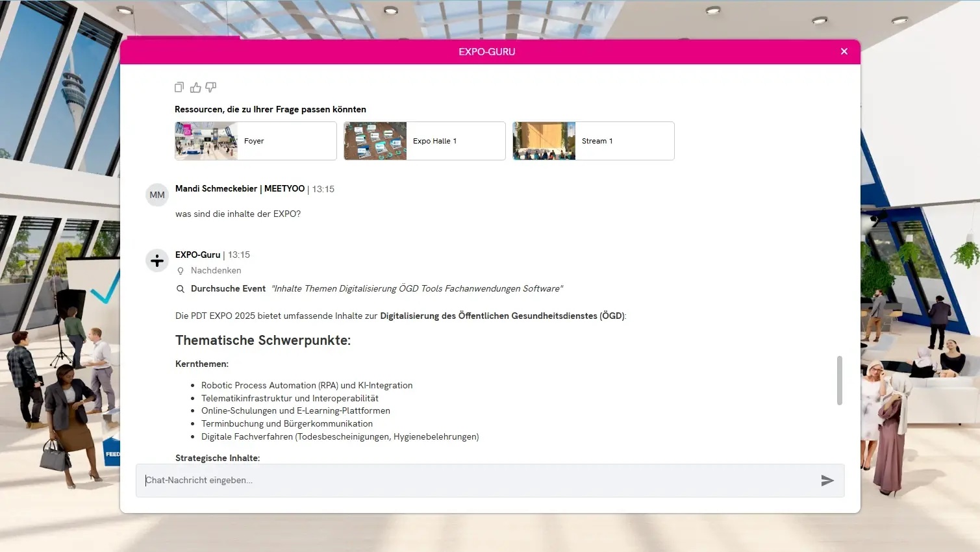The width and height of the screenshot is (980, 552).
Task: Select the Expo Halle 1 resource label
Action: point(434,141)
